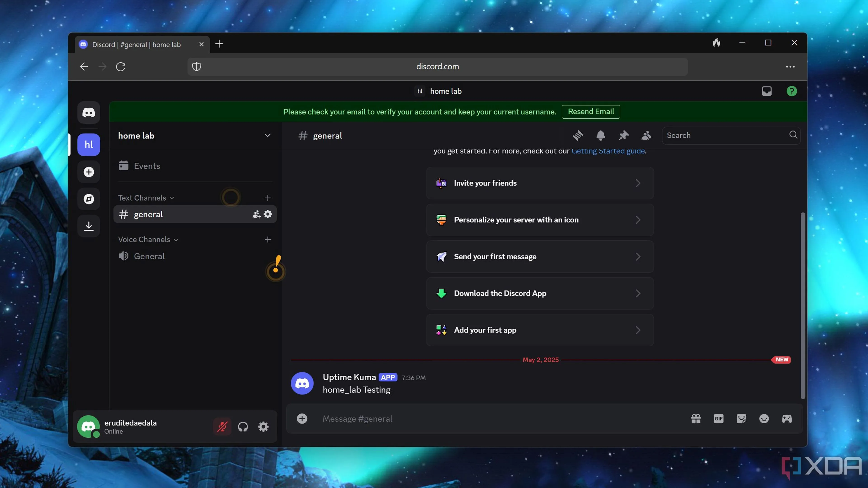Toggle deafen headphones button

pos(243,427)
